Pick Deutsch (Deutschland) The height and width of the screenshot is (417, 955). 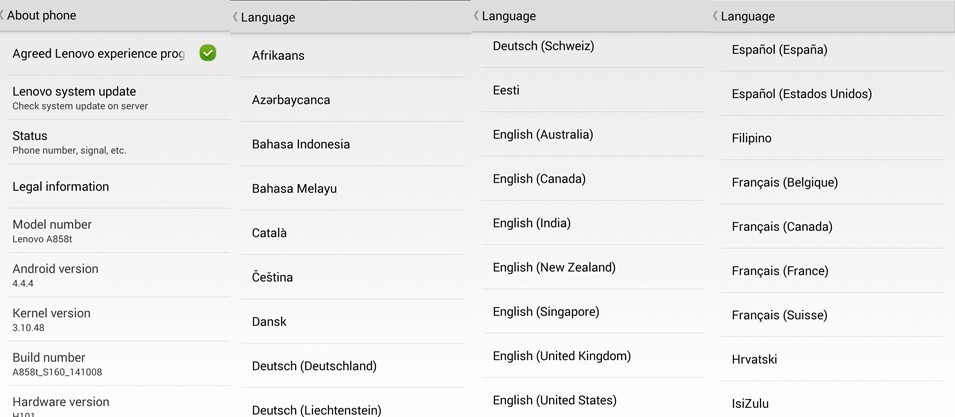353,366
